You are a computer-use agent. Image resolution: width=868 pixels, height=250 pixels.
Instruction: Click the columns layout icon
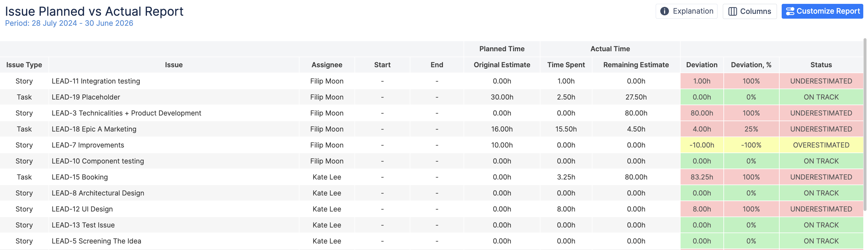point(733,12)
